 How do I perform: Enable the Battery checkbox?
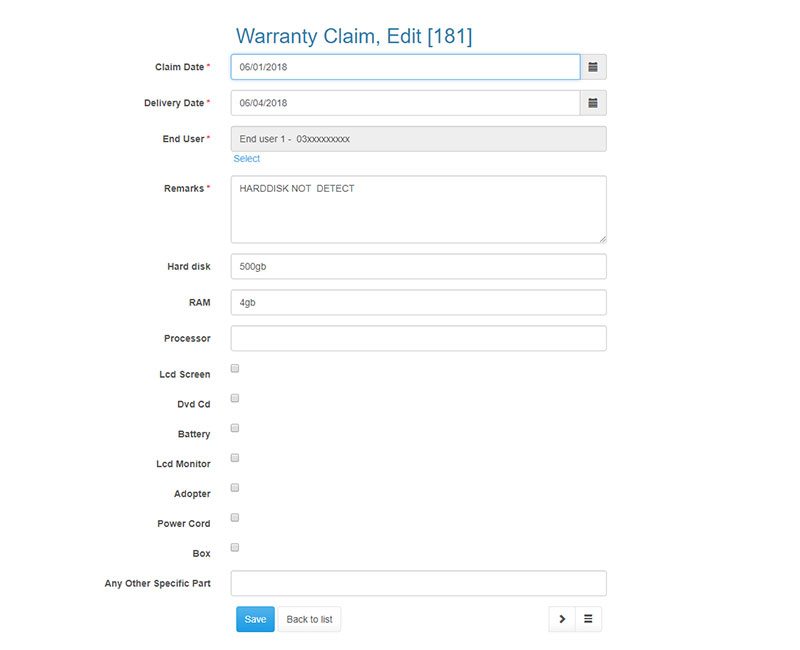(235, 428)
